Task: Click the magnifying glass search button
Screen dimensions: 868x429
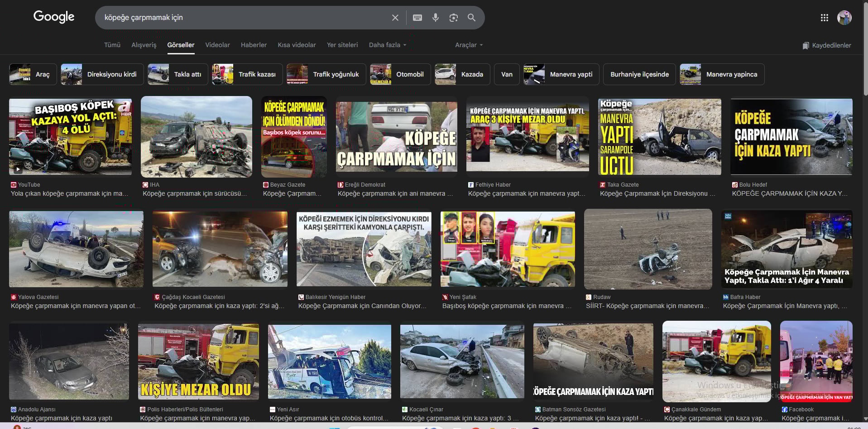Action: coord(471,18)
